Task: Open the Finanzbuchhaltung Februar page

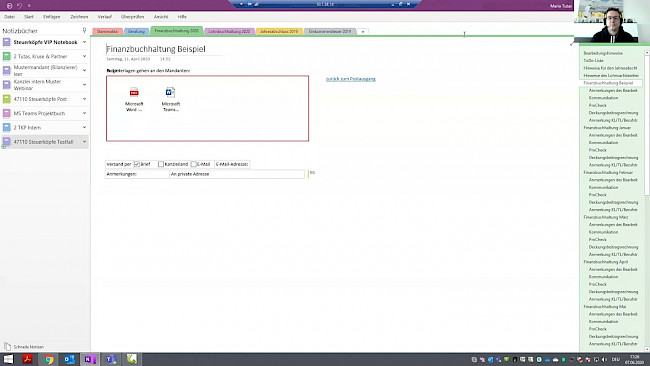Action: pyautogui.click(x=608, y=172)
